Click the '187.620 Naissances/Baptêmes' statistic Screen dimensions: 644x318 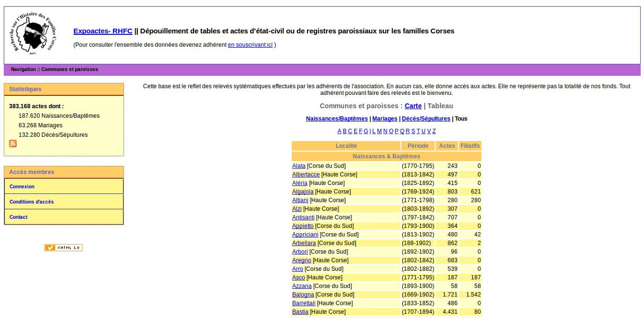coord(59,116)
